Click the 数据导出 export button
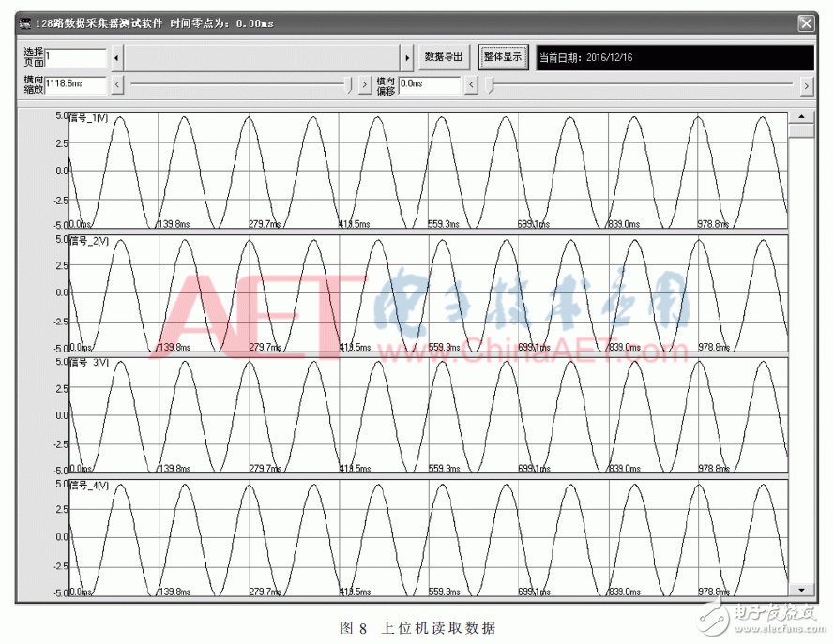This screenshot has height=644, width=834. (443, 57)
